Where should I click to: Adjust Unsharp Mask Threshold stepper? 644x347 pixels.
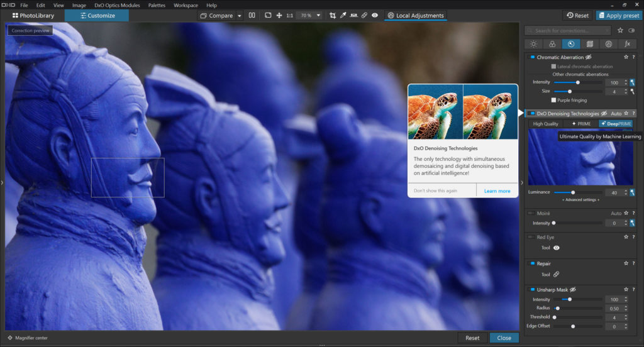626,317
